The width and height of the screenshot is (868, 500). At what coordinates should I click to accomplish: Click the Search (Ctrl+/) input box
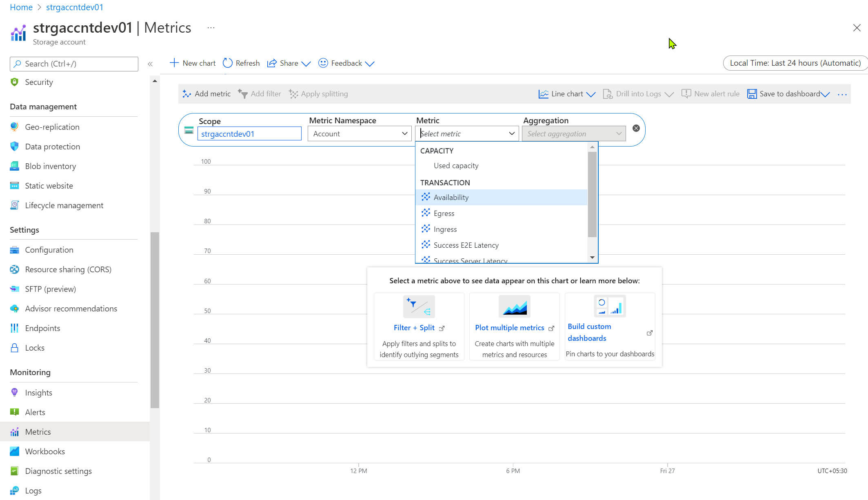[74, 64]
